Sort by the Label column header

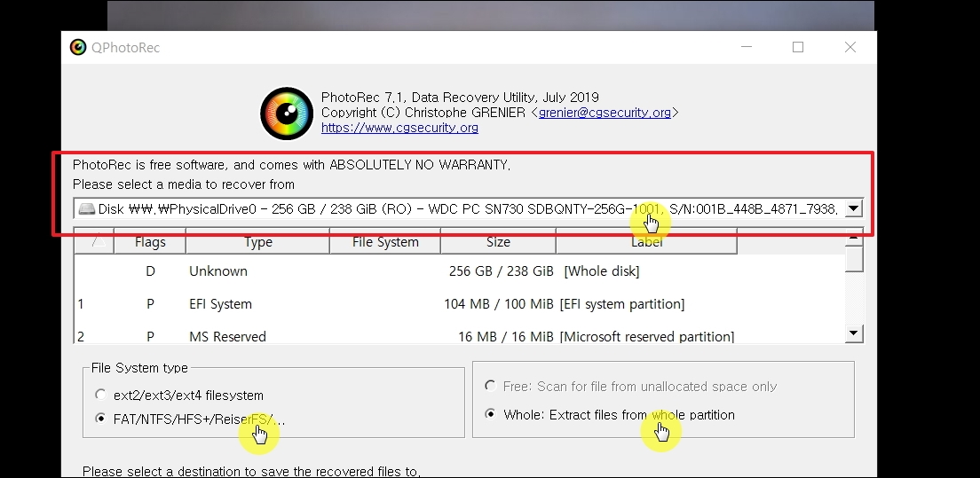tap(646, 242)
